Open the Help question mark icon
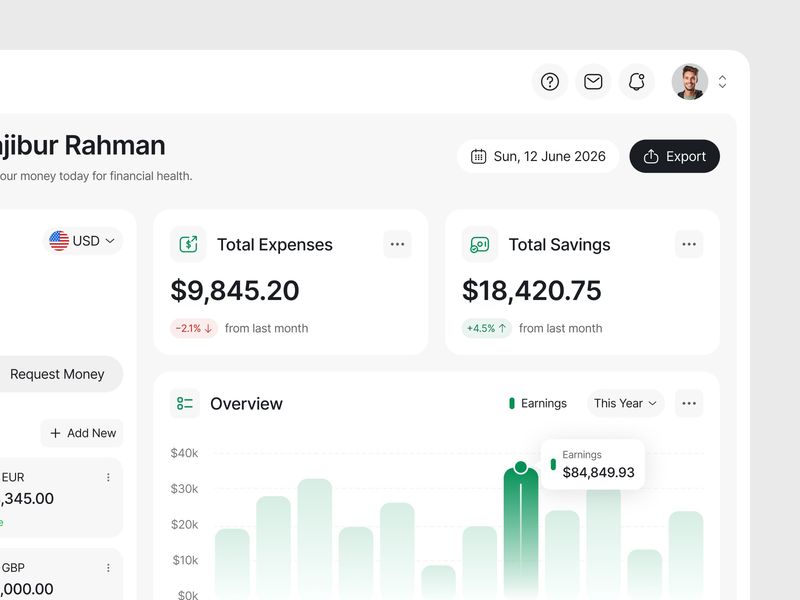800x600 pixels. click(x=550, y=82)
